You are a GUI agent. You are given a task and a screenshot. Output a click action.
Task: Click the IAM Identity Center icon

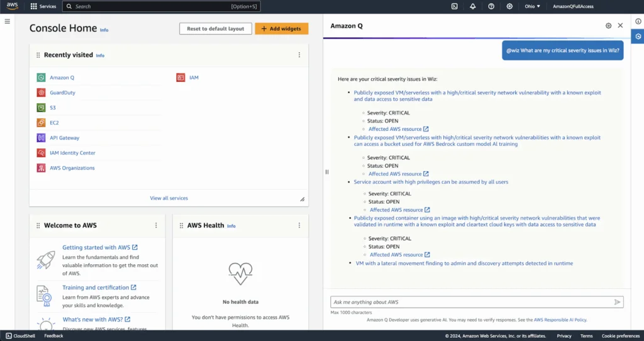click(41, 153)
